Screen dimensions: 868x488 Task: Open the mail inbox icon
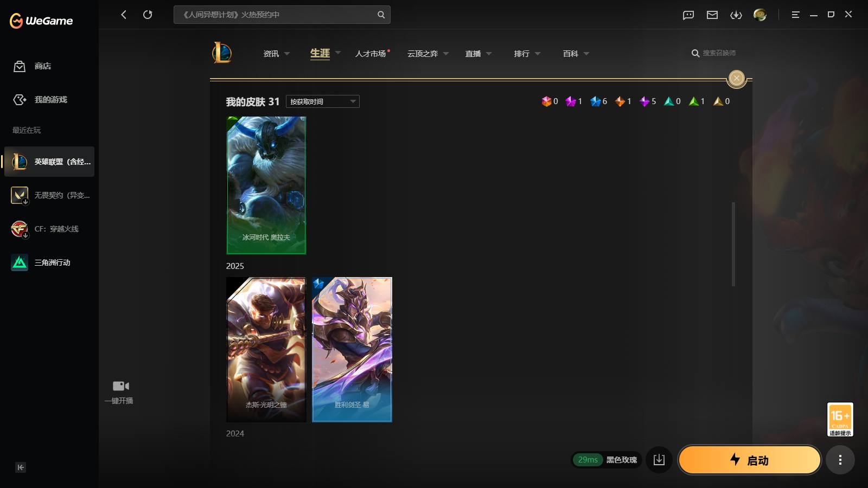[x=712, y=15]
